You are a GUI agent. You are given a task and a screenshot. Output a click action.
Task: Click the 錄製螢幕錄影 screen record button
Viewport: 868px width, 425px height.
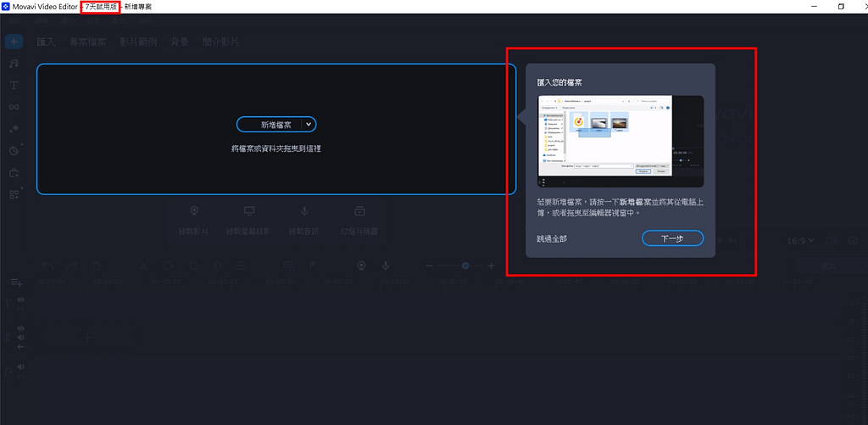click(x=248, y=221)
